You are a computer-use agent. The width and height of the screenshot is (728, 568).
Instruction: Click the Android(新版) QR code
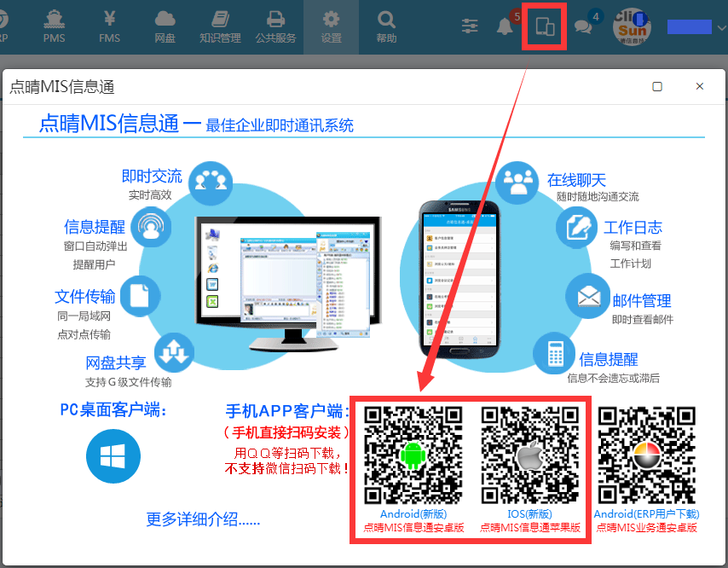tap(413, 455)
